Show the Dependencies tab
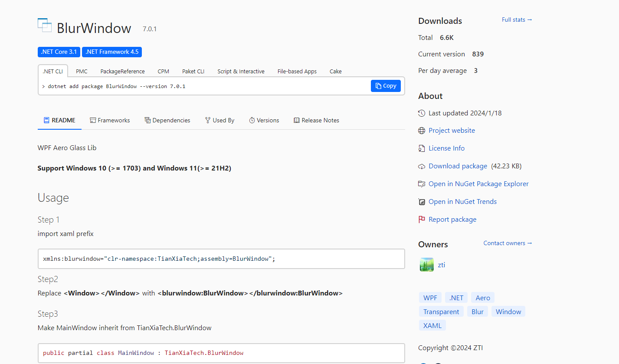 point(167,120)
